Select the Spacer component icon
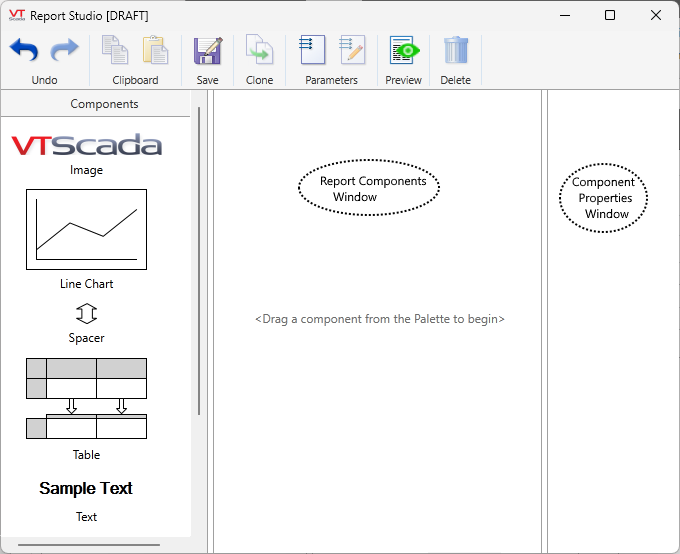680x554 pixels. click(x=86, y=313)
